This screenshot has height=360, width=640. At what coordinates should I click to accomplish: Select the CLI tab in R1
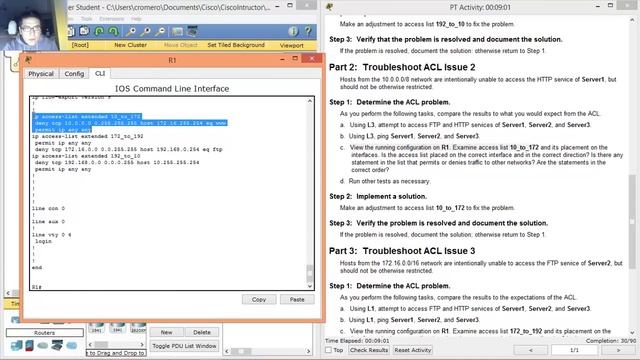[x=100, y=73]
